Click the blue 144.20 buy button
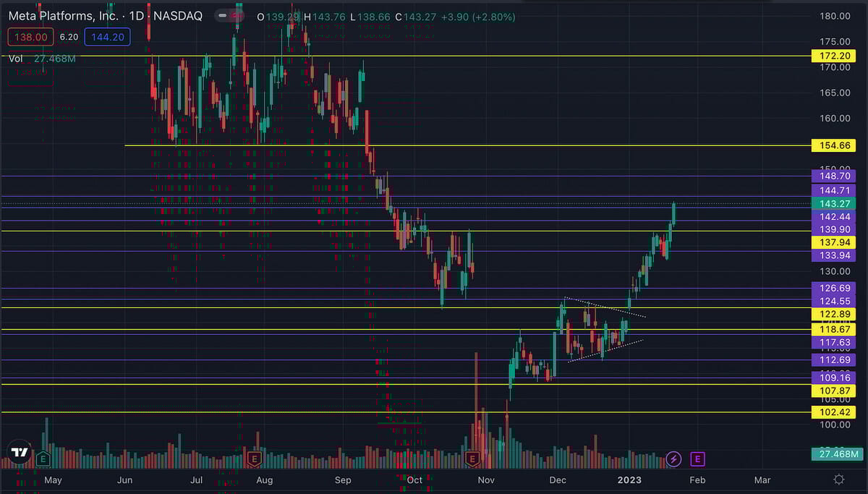Viewport: 868px width, 494px height. pyautogui.click(x=107, y=37)
